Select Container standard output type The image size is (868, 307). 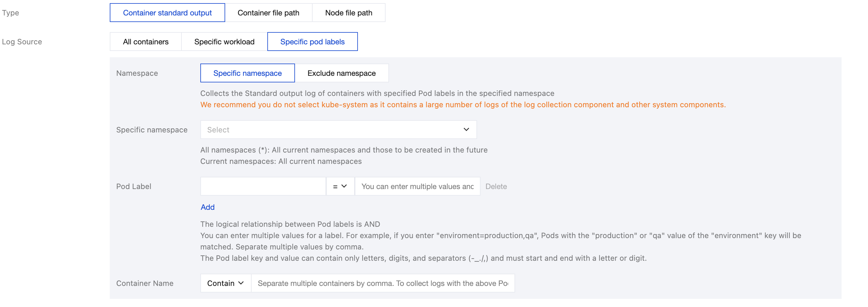[167, 13]
